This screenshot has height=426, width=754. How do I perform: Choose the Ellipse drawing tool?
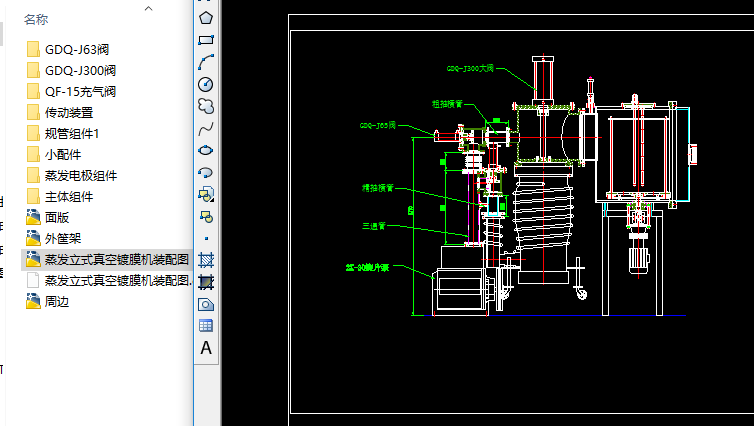[x=206, y=150]
